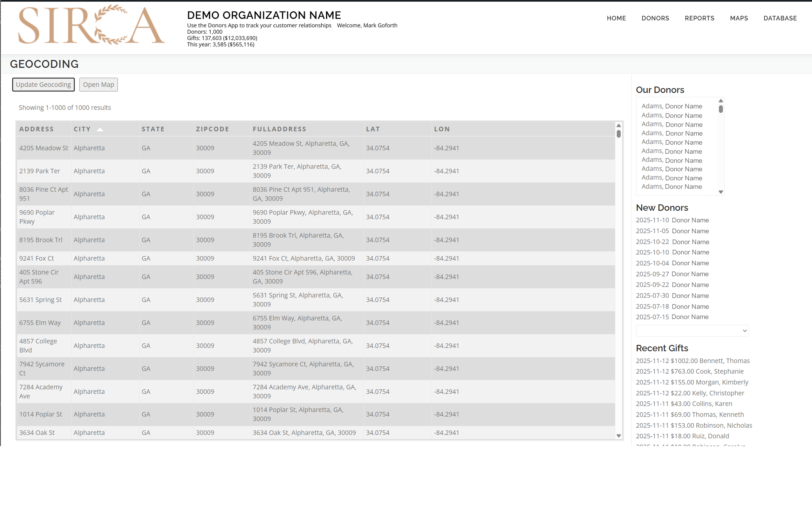This screenshot has width=812, height=510.
Task: Click the Our Donors list scrollbar thumb
Action: pyautogui.click(x=720, y=109)
